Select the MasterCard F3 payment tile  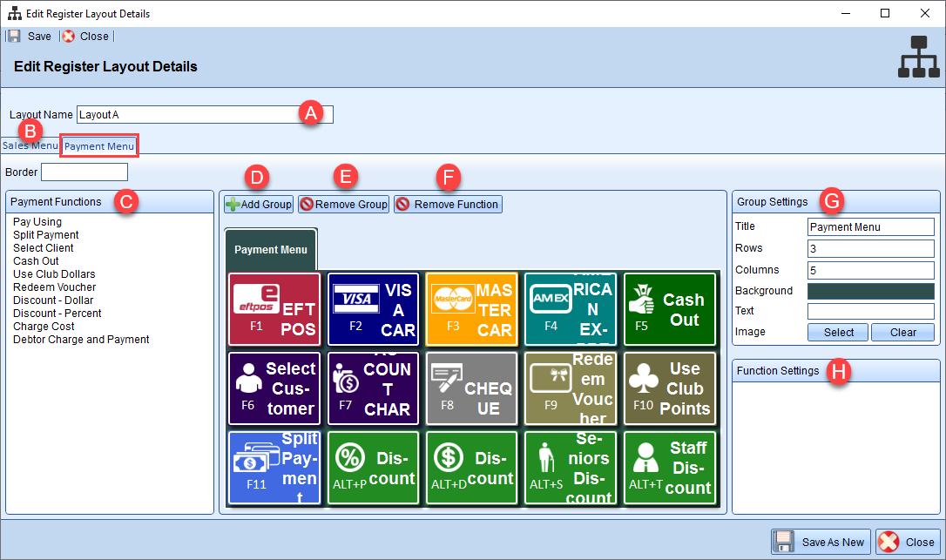(472, 309)
